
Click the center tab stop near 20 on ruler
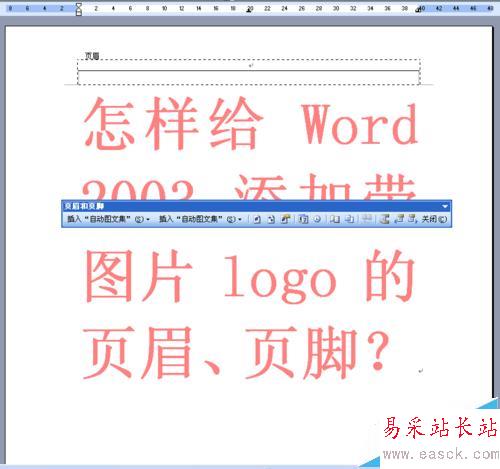point(249,10)
